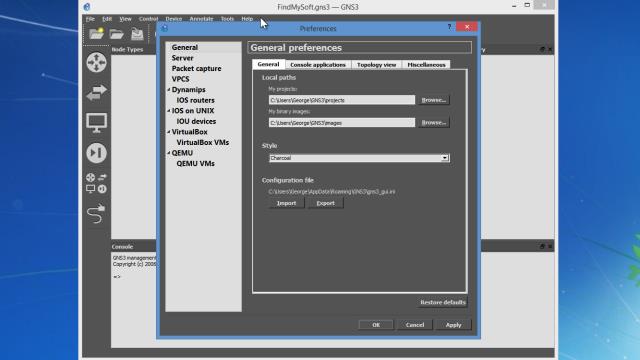Close the Console dock panel
Viewport: 640px width, 360px height.
pos(550,246)
